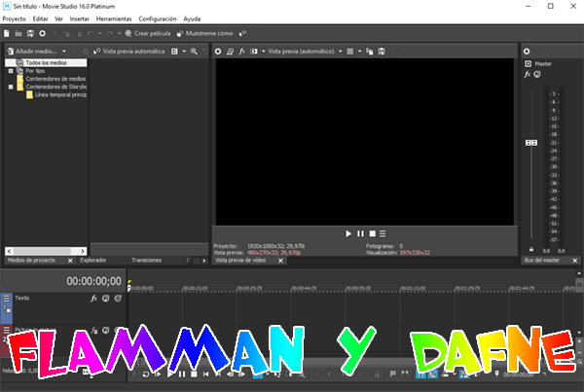
Task: Open the master bus settings gear
Action: (x=527, y=52)
